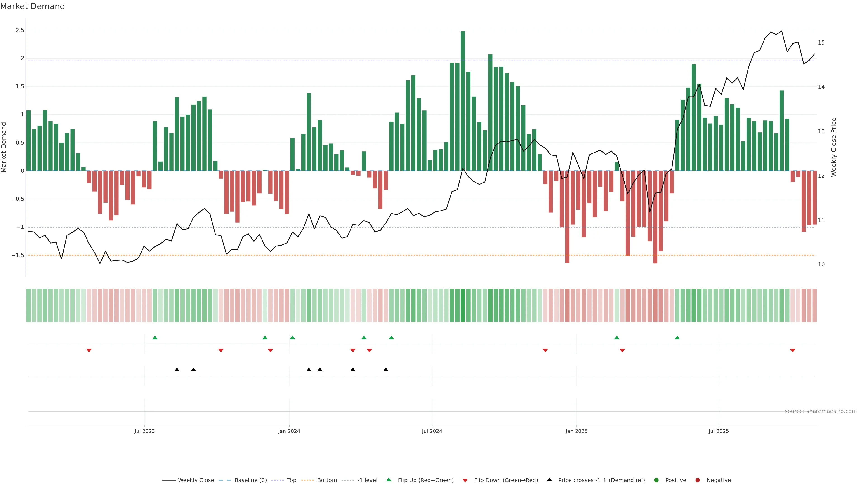Click black Price crosses -1 legend triangle
This screenshot has width=868, height=488.
click(549, 480)
